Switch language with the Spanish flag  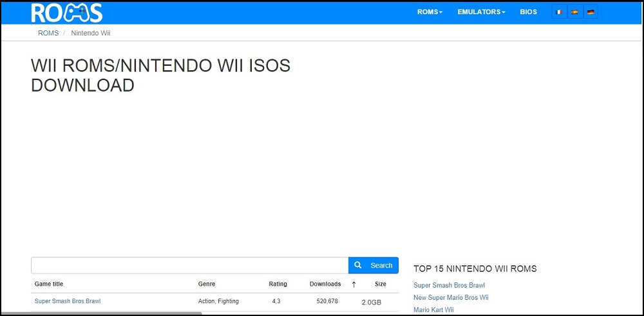(x=574, y=12)
